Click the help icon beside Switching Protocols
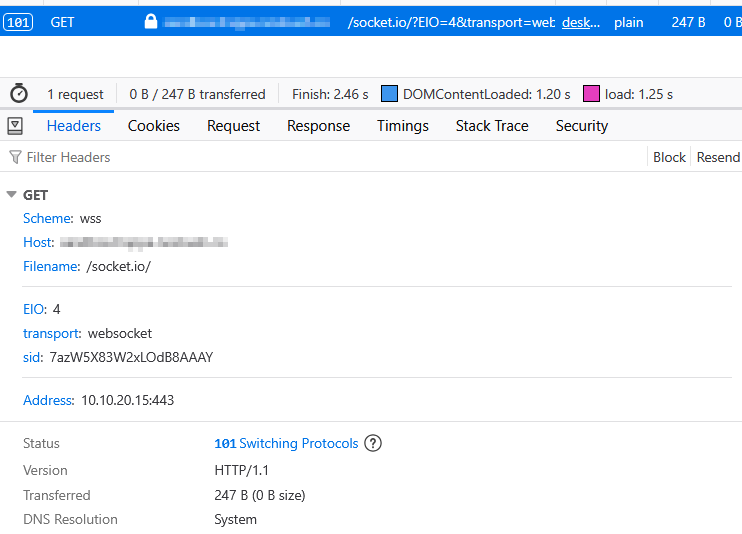Screen dimensions: 742x534 pos(373,443)
